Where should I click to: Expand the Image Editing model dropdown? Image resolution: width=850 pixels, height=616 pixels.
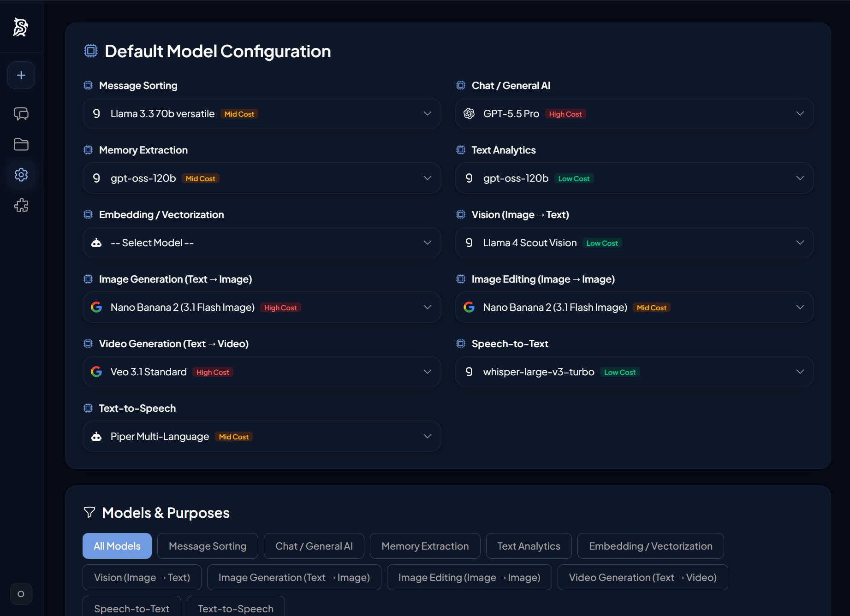click(635, 307)
